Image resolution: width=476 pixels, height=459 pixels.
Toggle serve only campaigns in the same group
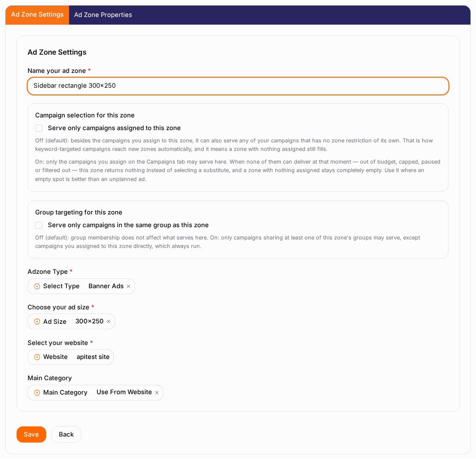point(39,225)
